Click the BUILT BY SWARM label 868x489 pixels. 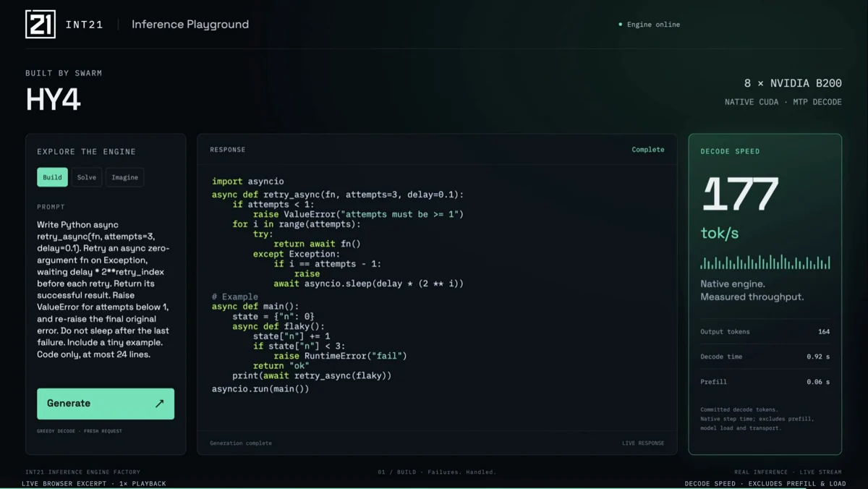click(x=64, y=73)
